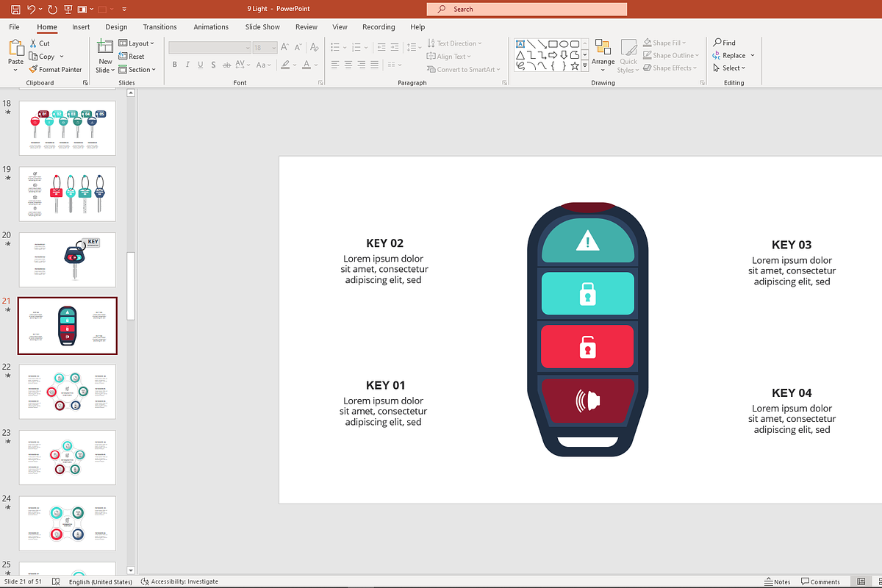Click Format Painter brush
This screenshot has width=882, height=588.
[x=33, y=70]
